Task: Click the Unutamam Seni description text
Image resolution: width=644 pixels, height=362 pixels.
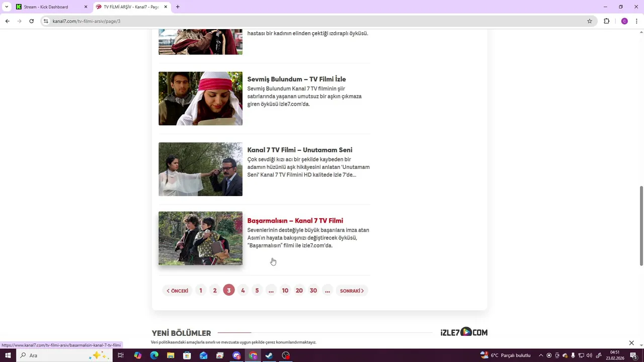Action: [x=308, y=167]
